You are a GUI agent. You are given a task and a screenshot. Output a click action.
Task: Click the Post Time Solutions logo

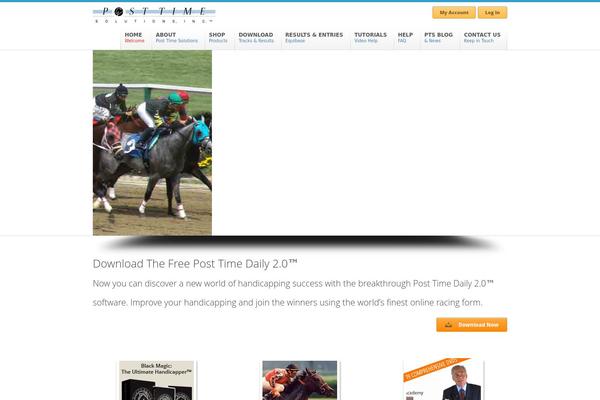click(154, 15)
